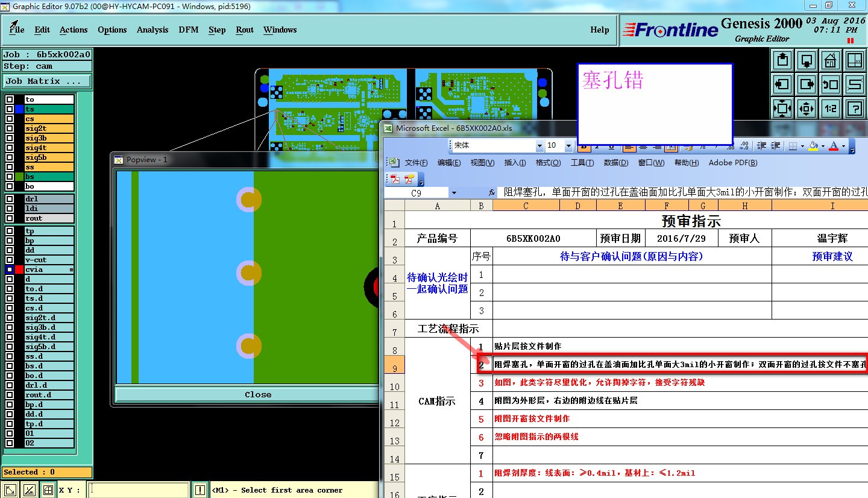Click column header F in Excel
Screen dimensions: 868x498
[x=667, y=206]
